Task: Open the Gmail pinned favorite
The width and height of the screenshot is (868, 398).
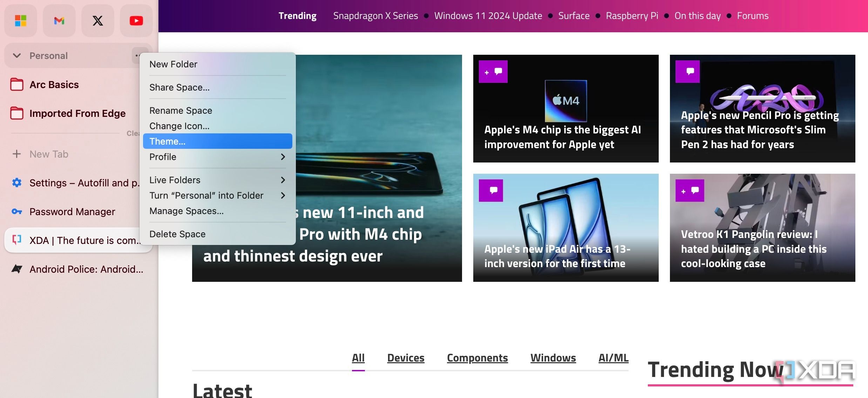Action: 59,21
